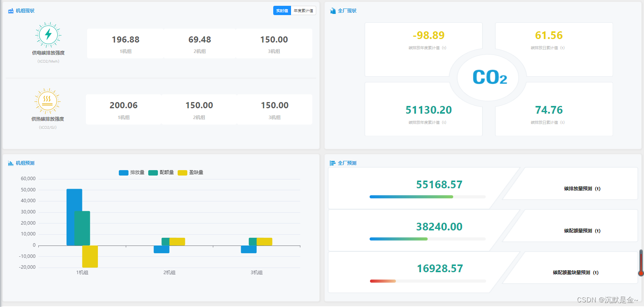Viewport: 644px width, 307px height.
Task: Click the red thermometer icon at right edge
Action: [641, 263]
